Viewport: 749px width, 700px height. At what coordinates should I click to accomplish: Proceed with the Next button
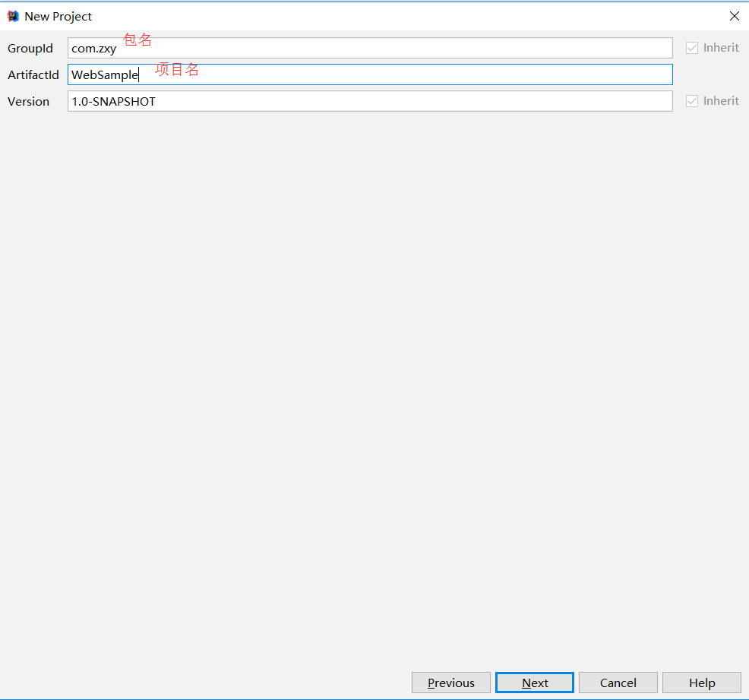[x=535, y=683]
